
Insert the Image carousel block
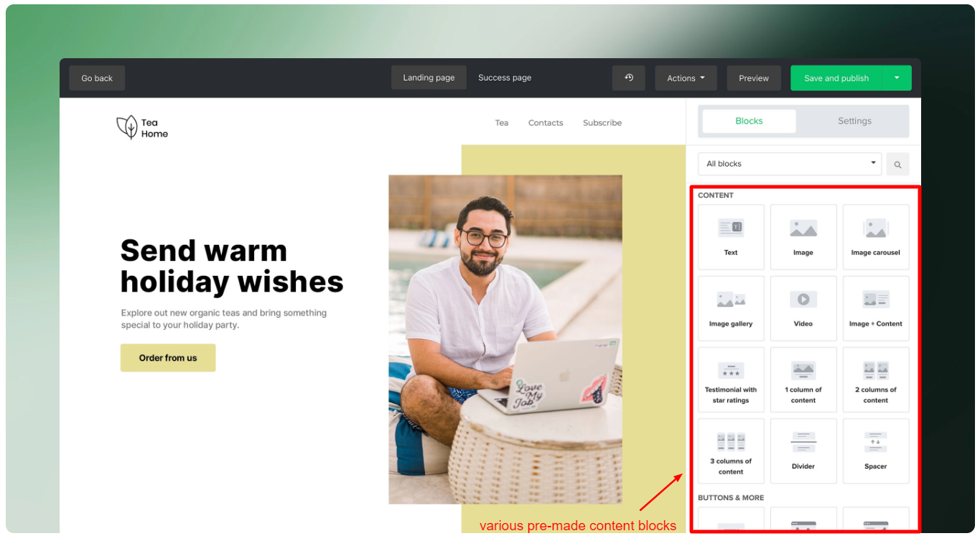875,236
